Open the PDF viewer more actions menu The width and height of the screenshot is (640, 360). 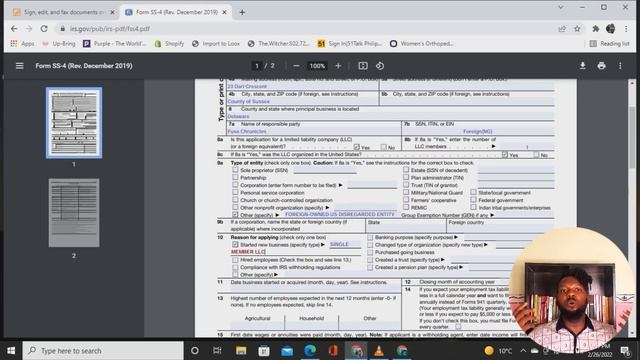pos(620,66)
